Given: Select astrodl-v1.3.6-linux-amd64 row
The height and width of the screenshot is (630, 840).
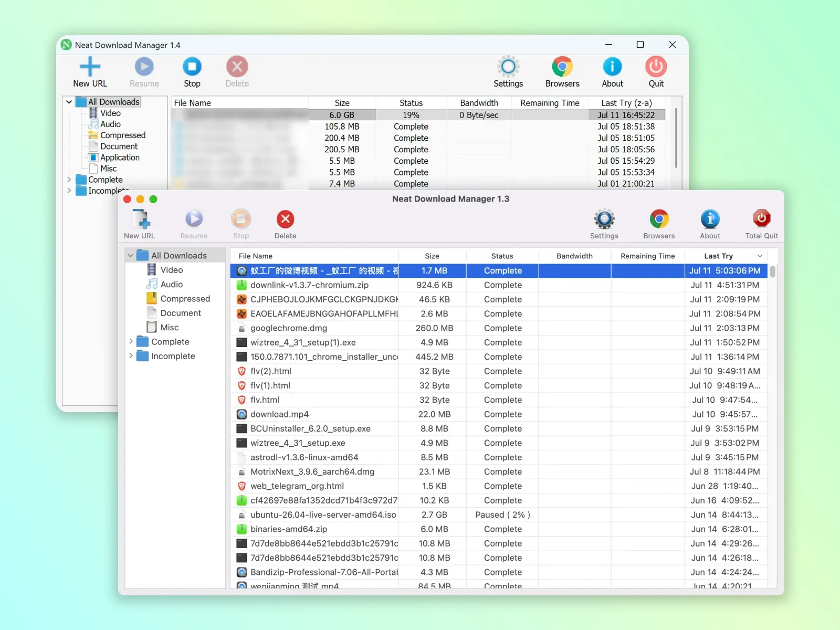Looking at the screenshot, I should (499, 457).
